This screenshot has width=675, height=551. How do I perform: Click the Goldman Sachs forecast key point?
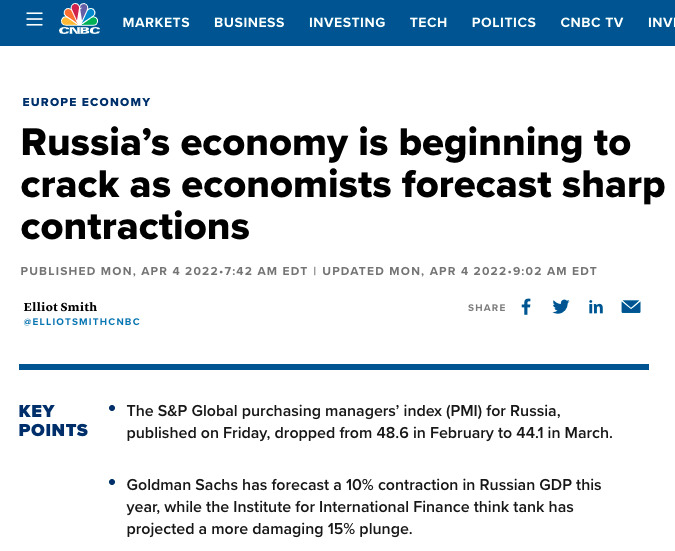click(x=364, y=507)
